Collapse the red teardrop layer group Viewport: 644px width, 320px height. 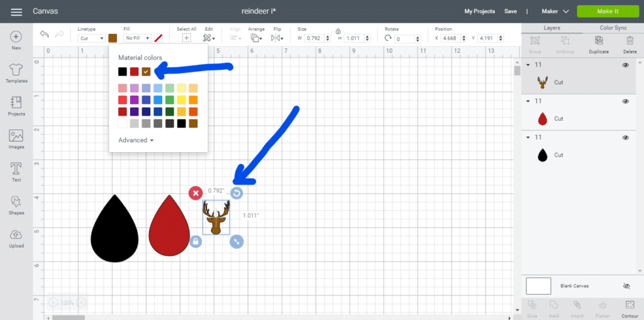point(528,101)
